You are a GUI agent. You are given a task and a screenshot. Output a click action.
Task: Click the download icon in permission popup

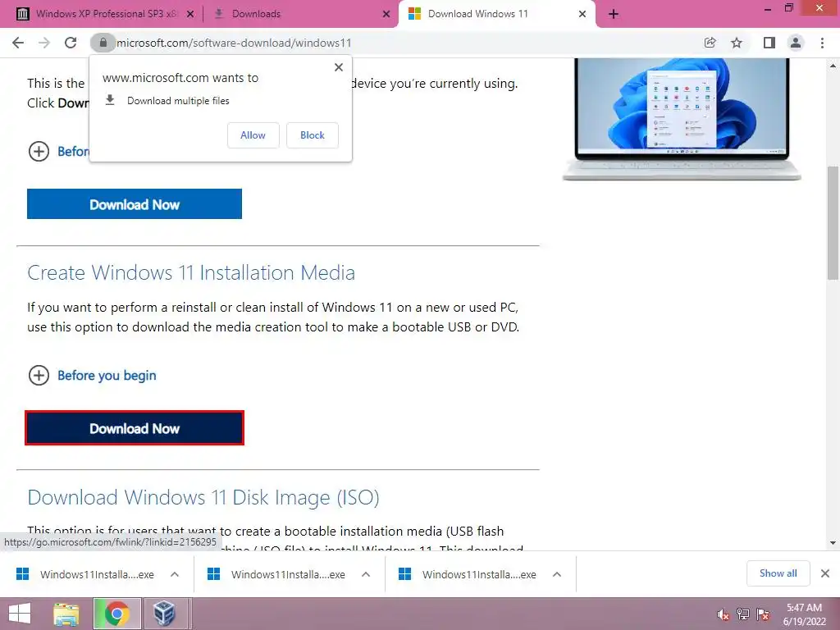pyautogui.click(x=110, y=100)
